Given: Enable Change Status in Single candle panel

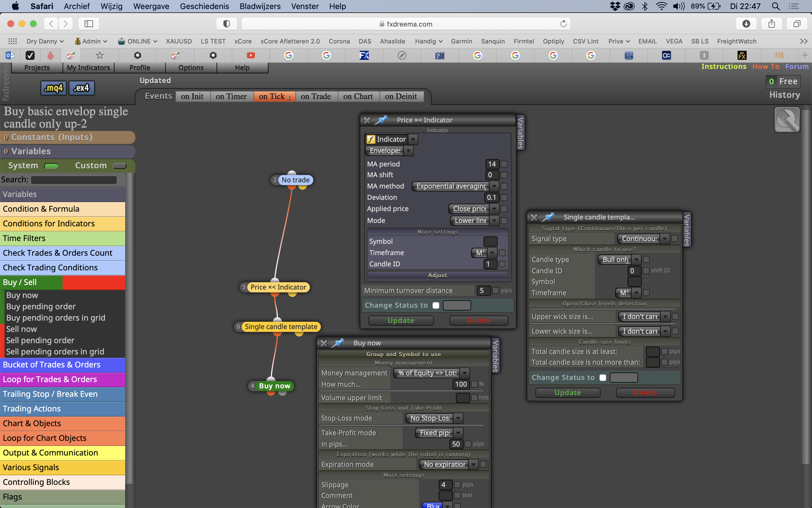Looking at the screenshot, I should click(603, 377).
